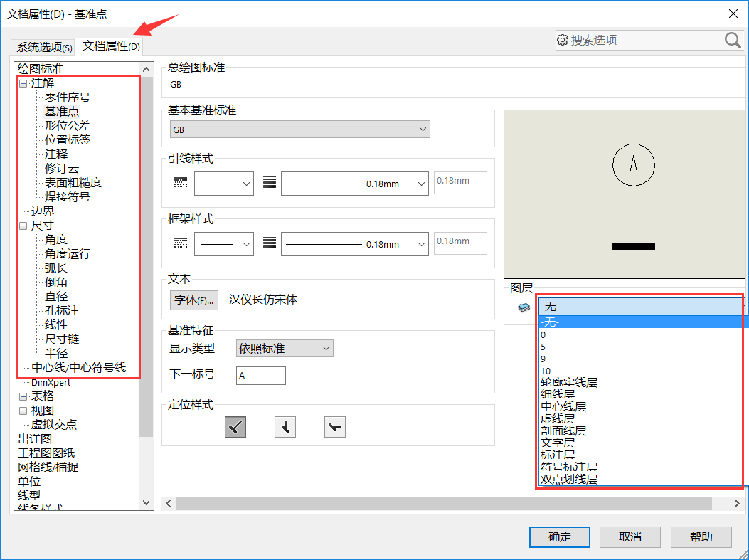Click the 字体(F)... button
Image resolution: width=749 pixels, height=560 pixels.
(x=194, y=300)
